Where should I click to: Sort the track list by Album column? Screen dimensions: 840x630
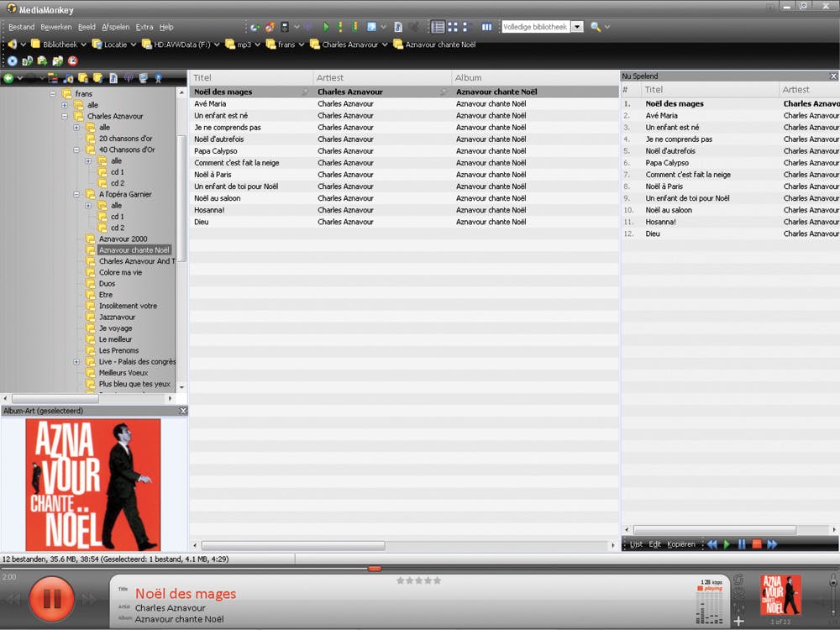535,77
